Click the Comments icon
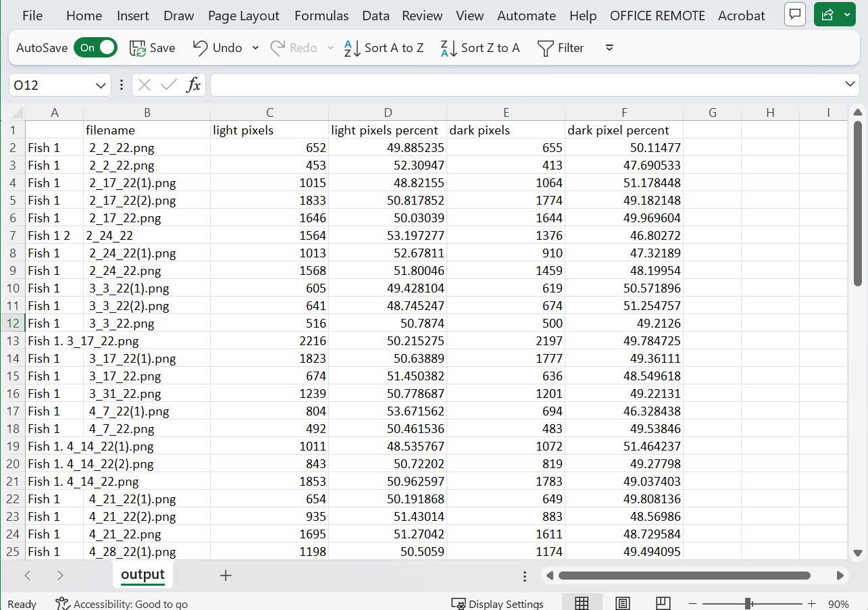 tap(794, 14)
